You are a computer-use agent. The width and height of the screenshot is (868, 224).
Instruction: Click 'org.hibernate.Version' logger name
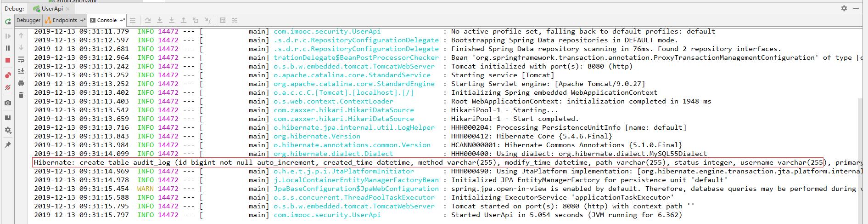click(317, 136)
